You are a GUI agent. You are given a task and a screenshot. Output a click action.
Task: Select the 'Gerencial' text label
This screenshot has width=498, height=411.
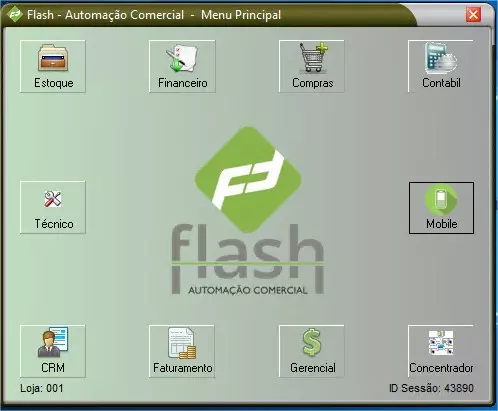point(313,368)
